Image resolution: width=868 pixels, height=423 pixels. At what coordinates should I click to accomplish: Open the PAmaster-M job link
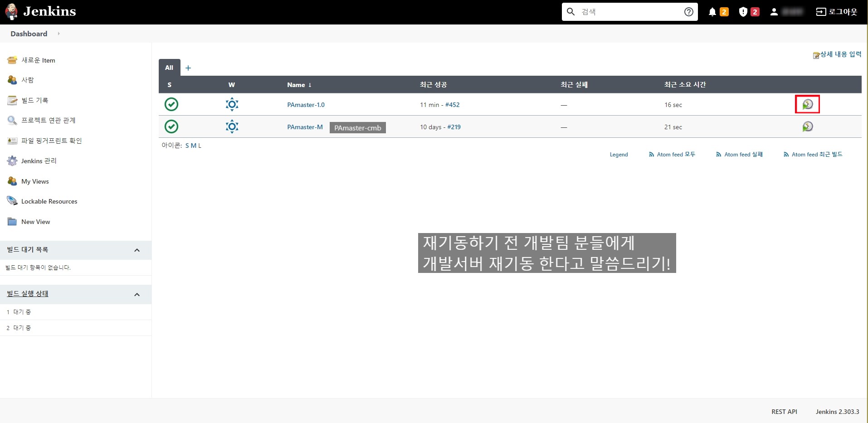point(305,127)
